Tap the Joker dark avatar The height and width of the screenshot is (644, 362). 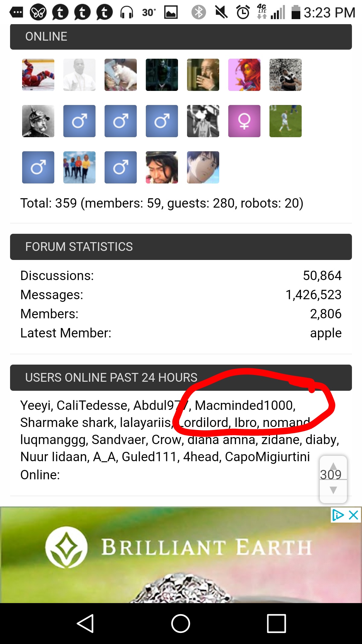(162, 75)
